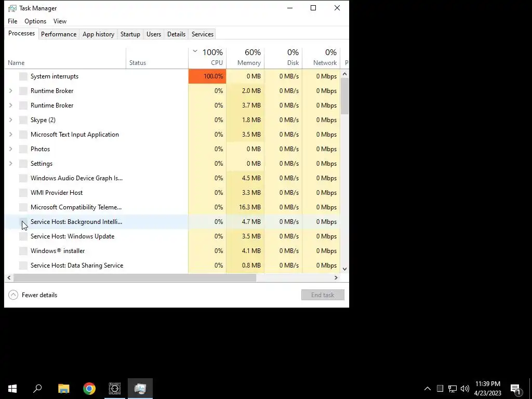The width and height of the screenshot is (532, 399).
Task: Click the Photos process icon
Action: [23, 149]
